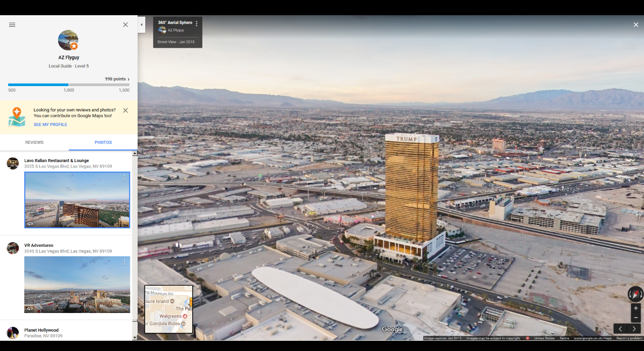Click SEE MY PROFILE link

coord(50,125)
